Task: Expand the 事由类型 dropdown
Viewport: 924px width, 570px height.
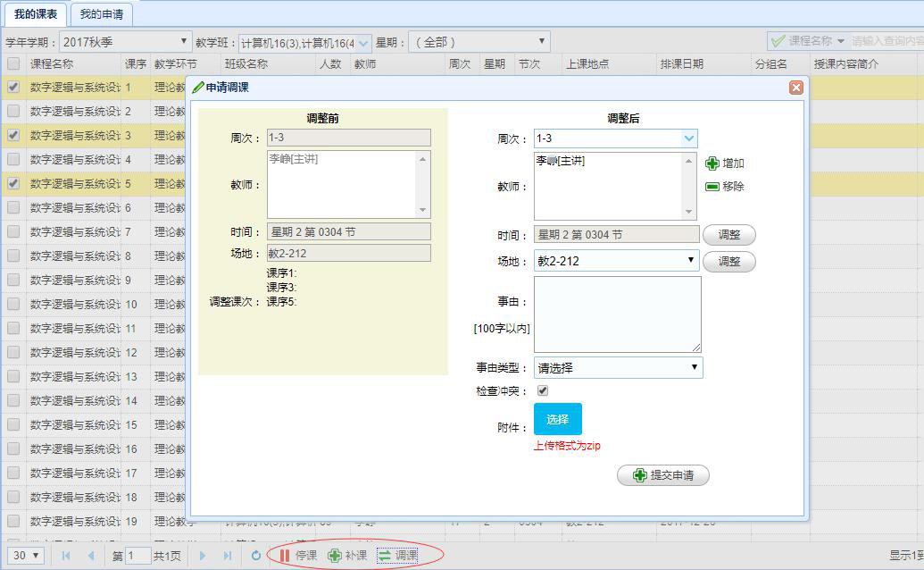Action: point(618,367)
